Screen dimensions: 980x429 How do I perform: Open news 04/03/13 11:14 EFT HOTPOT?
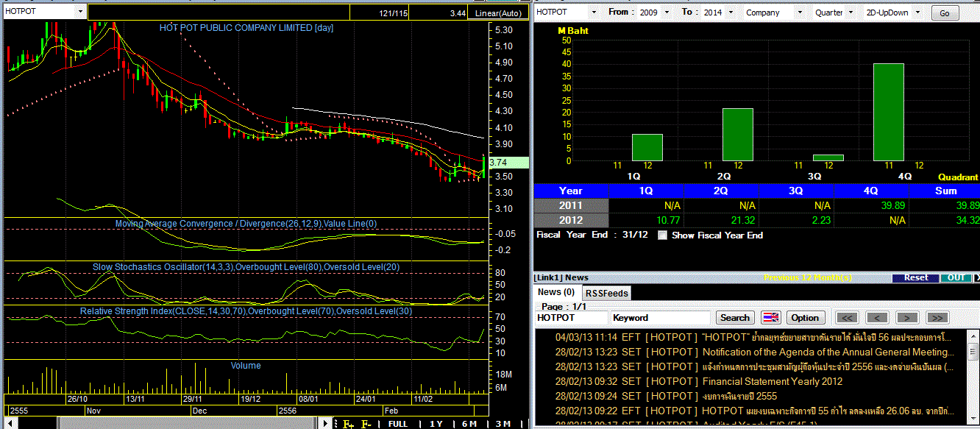coord(754,337)
